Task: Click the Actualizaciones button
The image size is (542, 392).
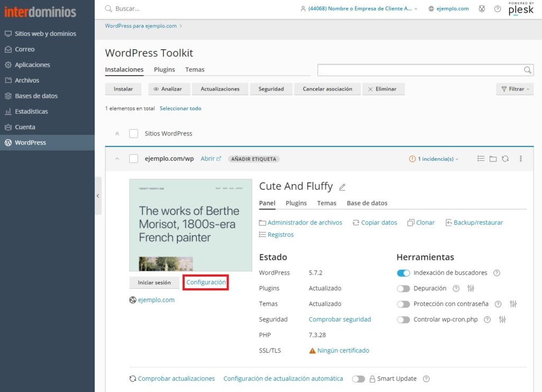Action: pyautogui.click(x=220, y=89)
